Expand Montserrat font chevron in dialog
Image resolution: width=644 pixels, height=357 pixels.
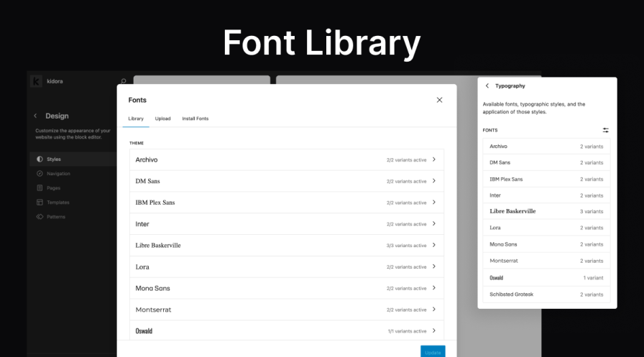click(x=434, y=310)
